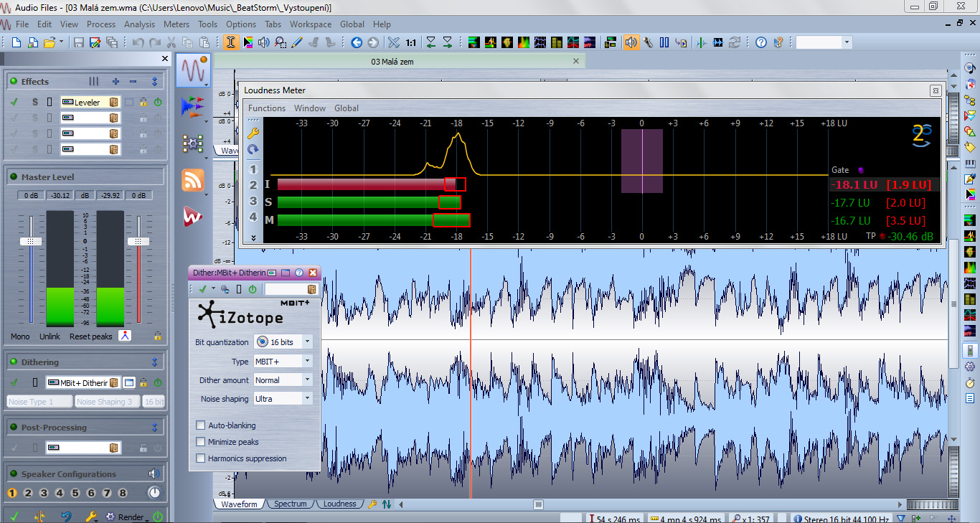This screenshot has width=980, height=523.
Task: Open the Analysis menu
Action: tap(139, 24)
